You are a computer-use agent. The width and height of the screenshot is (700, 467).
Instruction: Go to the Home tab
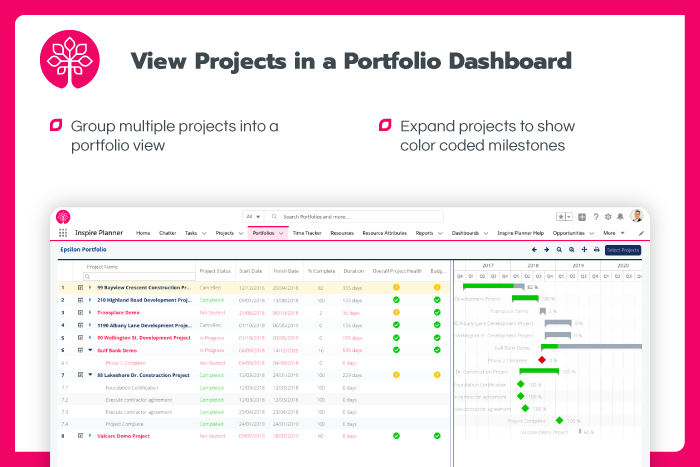(143, 233)
